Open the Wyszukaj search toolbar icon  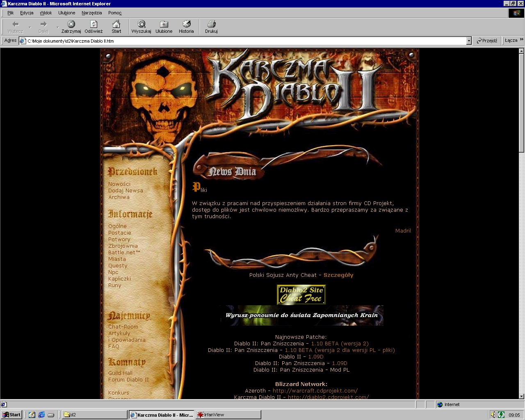[141, 26]
